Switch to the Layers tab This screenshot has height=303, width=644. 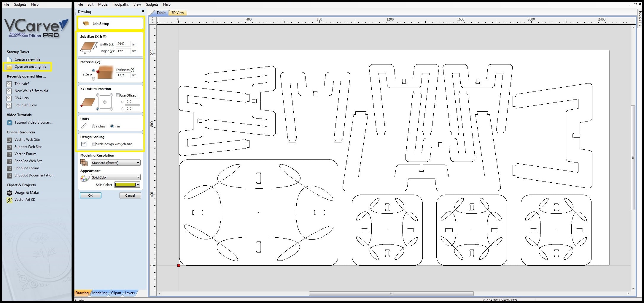pyautogui.click(x=130, y=293)
